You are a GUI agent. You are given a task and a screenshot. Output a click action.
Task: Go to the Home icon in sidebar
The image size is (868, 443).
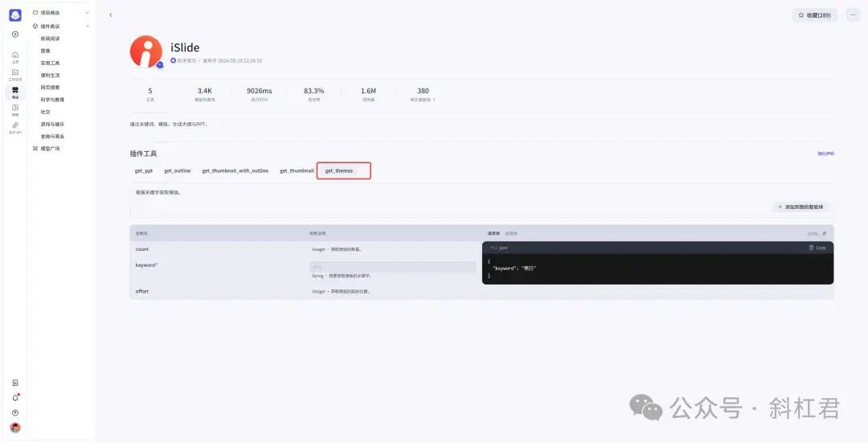[x=15, y=56]
